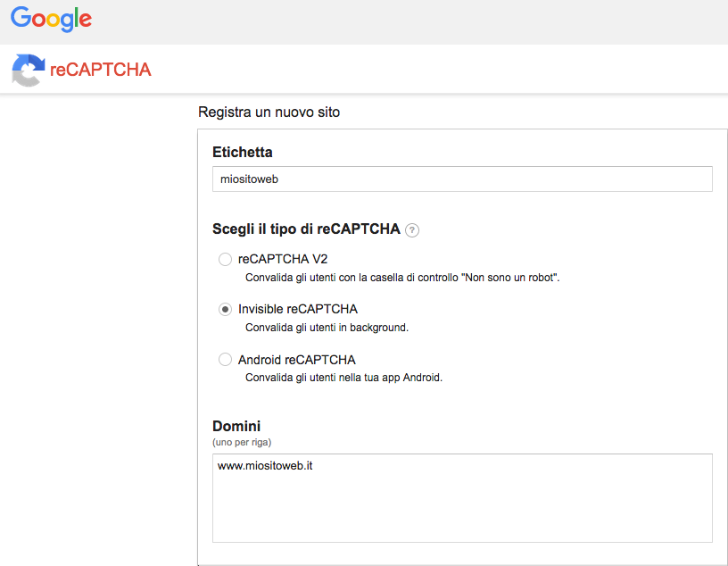The height and width of the screenshot is (566, 728).
Task: Click 'Convalida gli utenti in background.' text
Action: point(327,328)
